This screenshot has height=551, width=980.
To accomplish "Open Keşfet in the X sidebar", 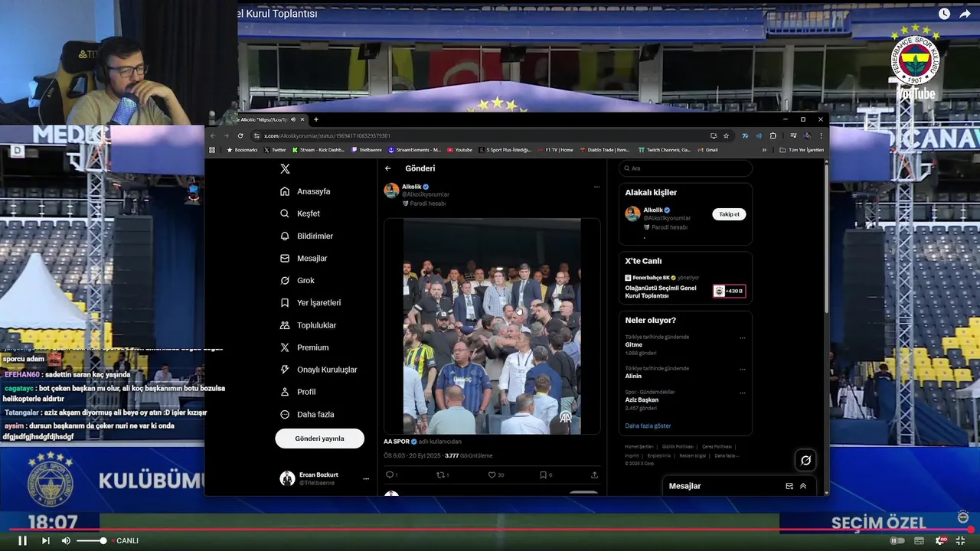I will (x=300, y=214).
